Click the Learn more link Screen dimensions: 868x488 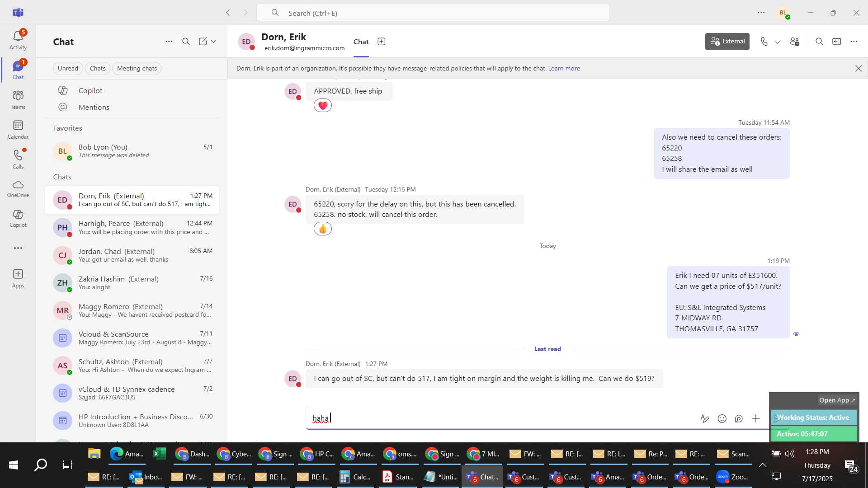pos(564,68)
